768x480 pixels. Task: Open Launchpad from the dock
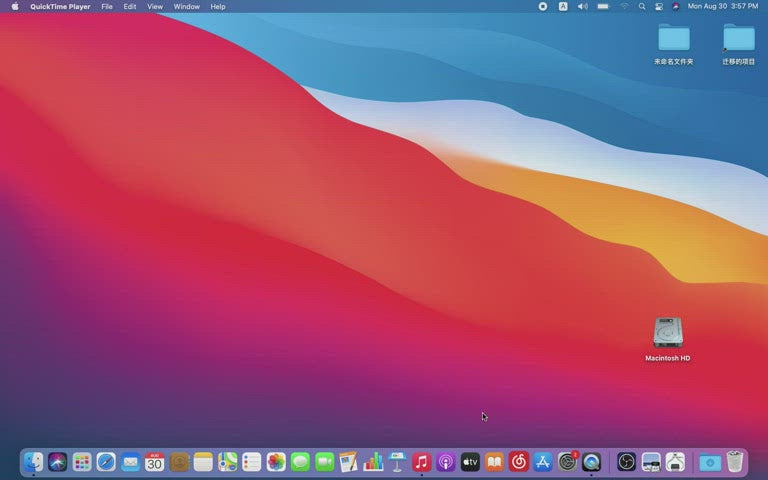tap(82, 462)
